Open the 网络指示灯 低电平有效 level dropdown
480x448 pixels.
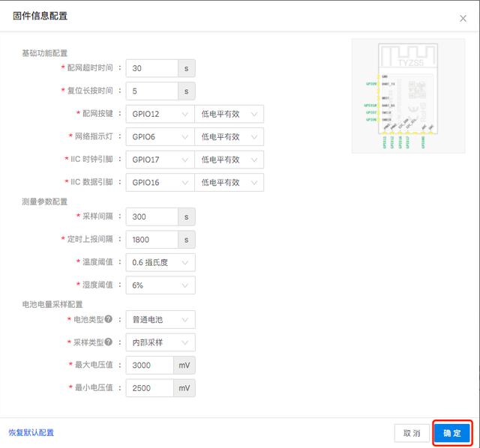(229, 136)
